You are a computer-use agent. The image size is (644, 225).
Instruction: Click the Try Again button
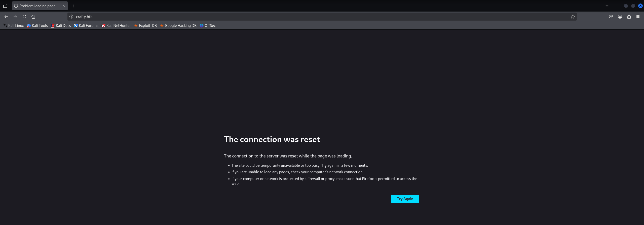(x=405, y=199)
